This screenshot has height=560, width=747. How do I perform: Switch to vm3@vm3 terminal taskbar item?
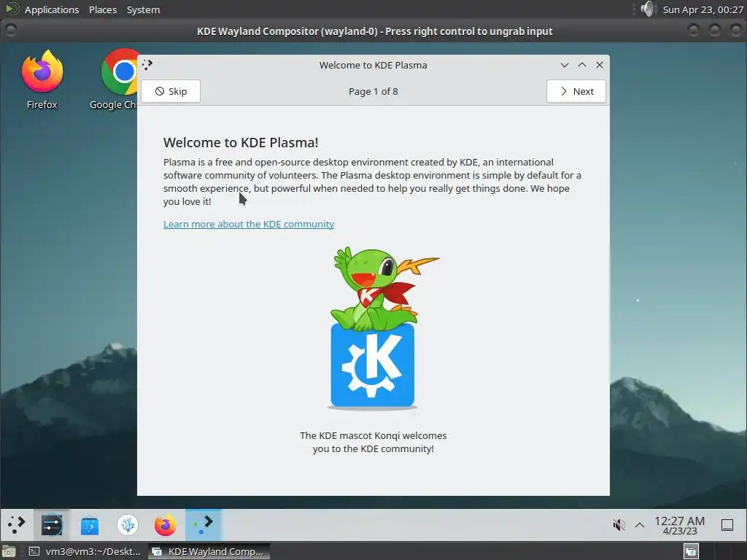pos(86,551)
